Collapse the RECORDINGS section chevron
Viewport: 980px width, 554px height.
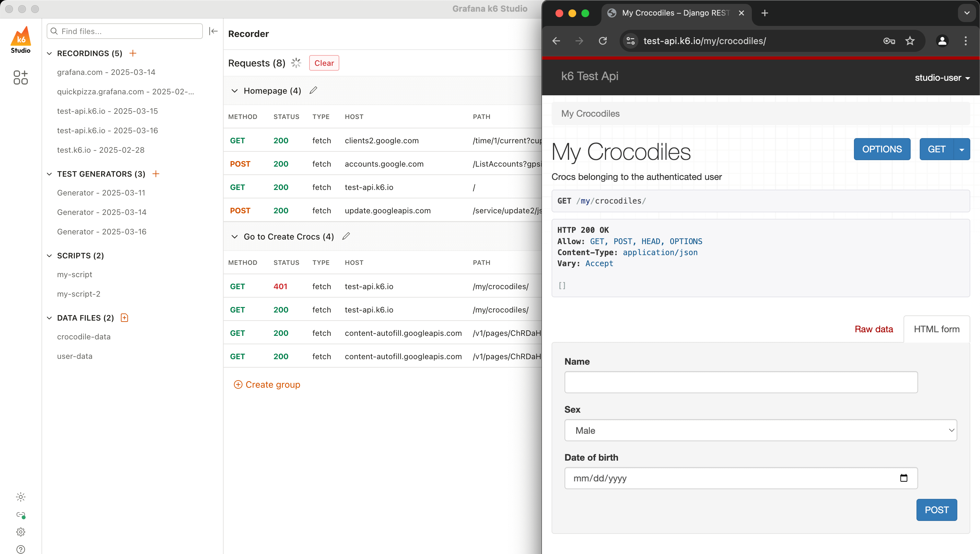coord(50,53)
